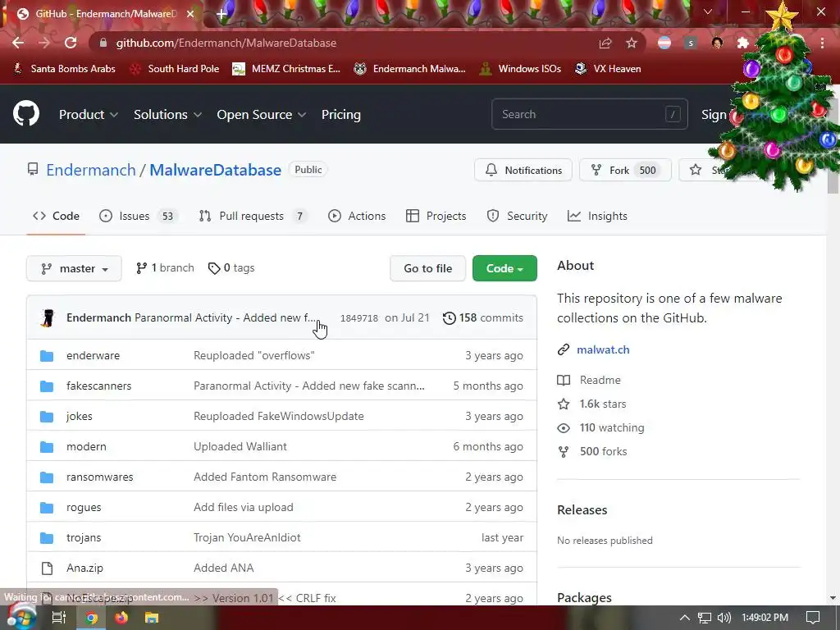Click MalwareDatabase repository name link
The width and height of the screenshot is (840, 630).
tap(216, 170)
